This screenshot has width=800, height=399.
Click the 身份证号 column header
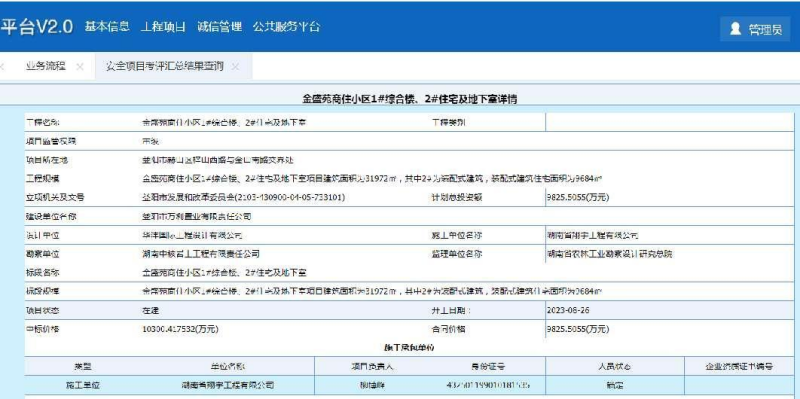click(488, 366)
